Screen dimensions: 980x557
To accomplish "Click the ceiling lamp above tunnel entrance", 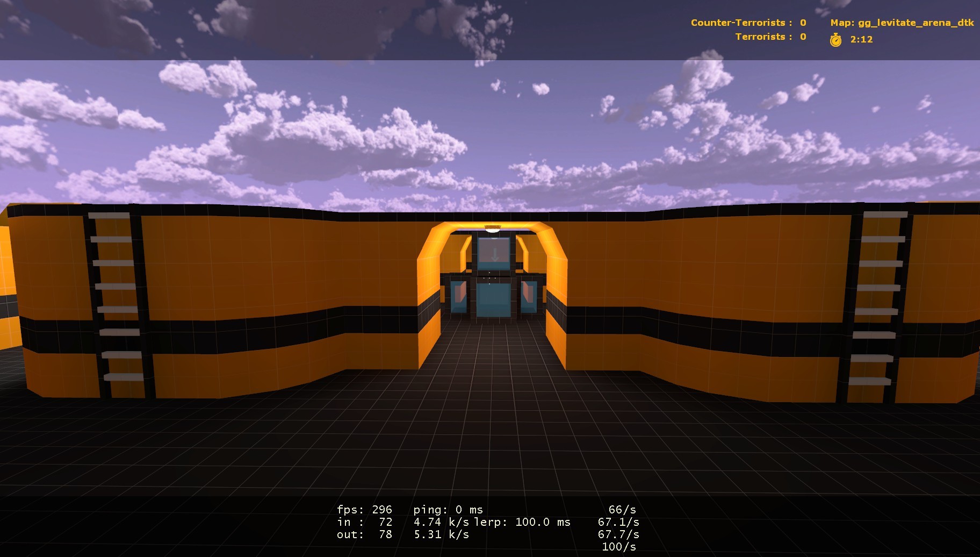I will (x=493, y=229).
